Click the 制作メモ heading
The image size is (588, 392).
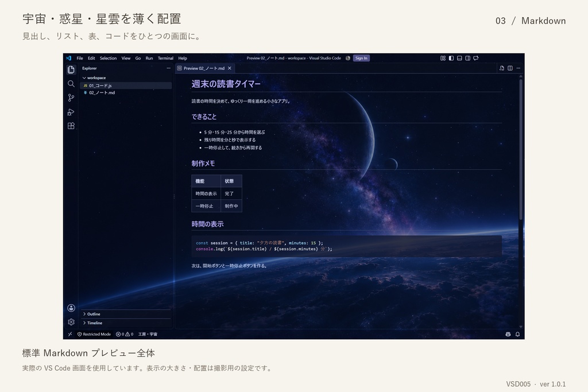[203, 164]
